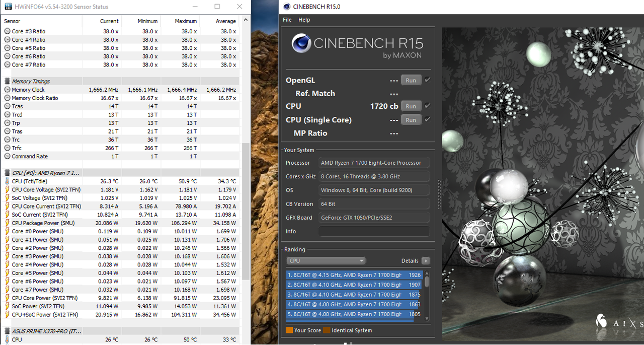Click the Core #7 Power lightning icon

coord(7,289)
